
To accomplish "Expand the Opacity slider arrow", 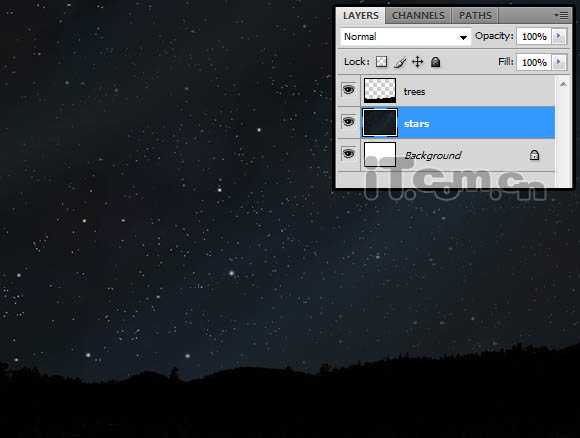I will (559, 36).
